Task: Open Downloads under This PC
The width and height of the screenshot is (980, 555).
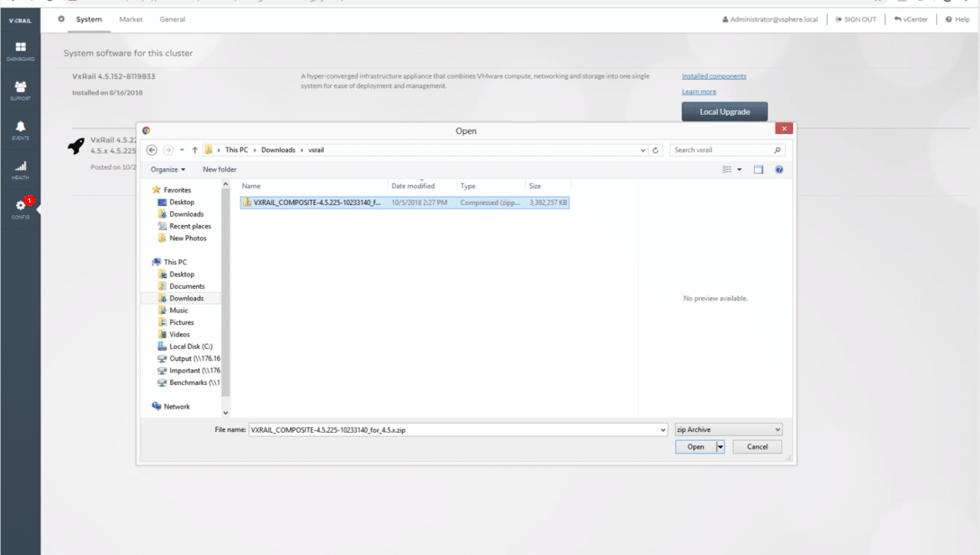Action: click(x=181, y=298)
